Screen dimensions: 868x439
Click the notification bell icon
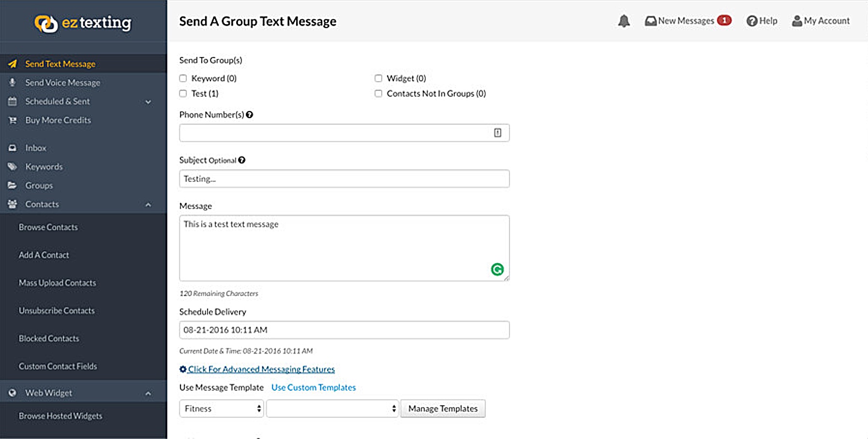coord(624,21)
